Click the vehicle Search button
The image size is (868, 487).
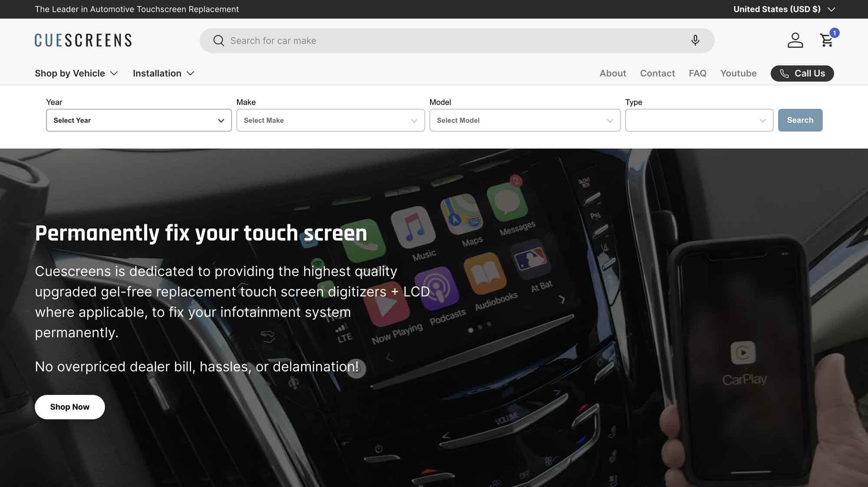[800, 120]
